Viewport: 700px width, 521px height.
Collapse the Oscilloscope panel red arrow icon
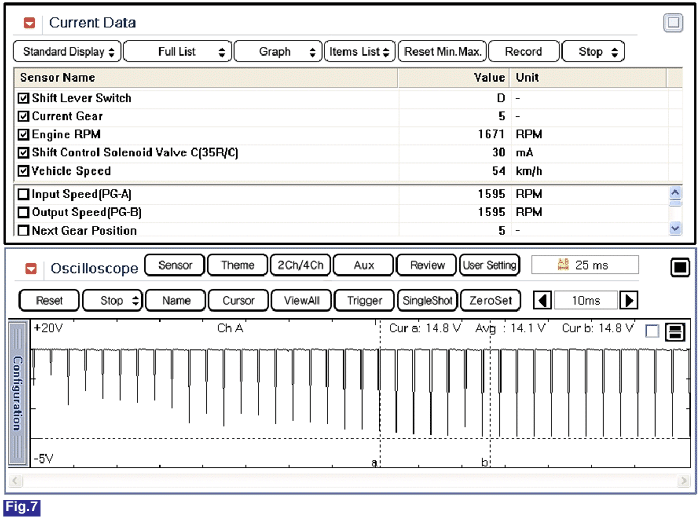pos(31,269)
